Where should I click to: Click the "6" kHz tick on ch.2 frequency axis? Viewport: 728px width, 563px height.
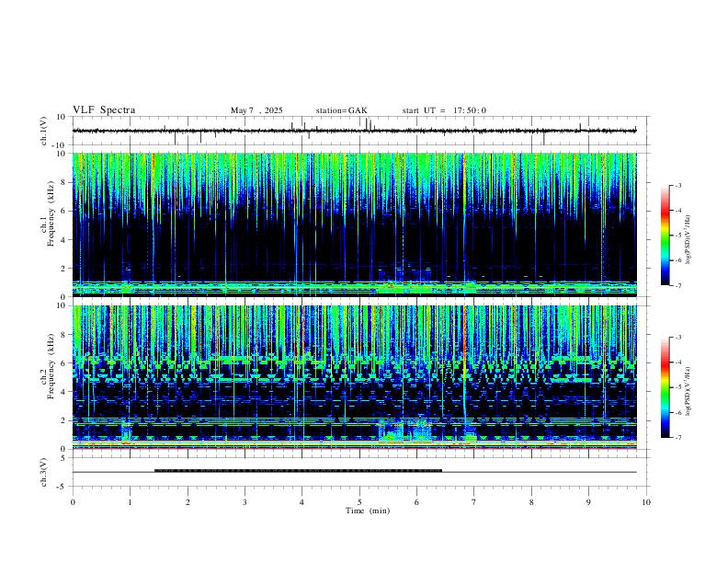63,363
